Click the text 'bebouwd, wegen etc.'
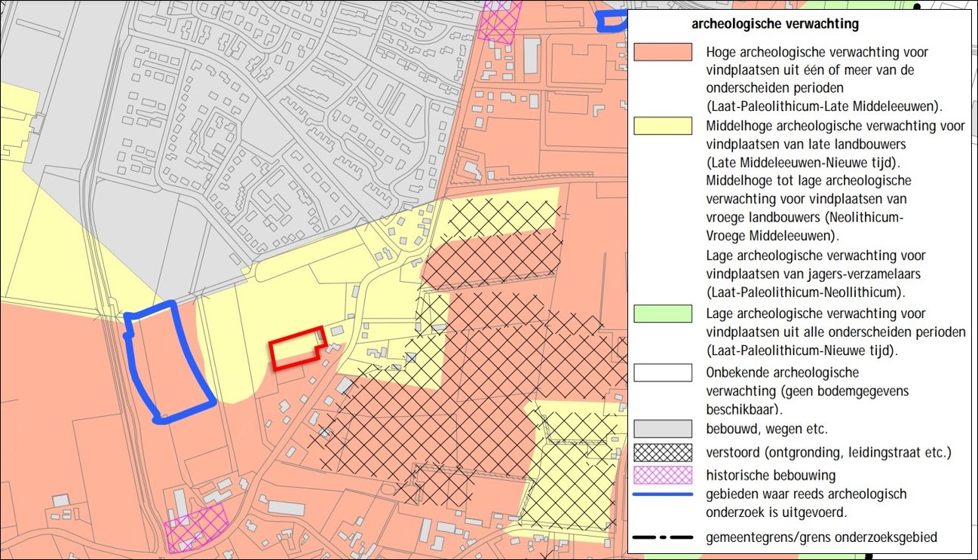This screenshot has width=978, height=560. [x=767, y=430]
